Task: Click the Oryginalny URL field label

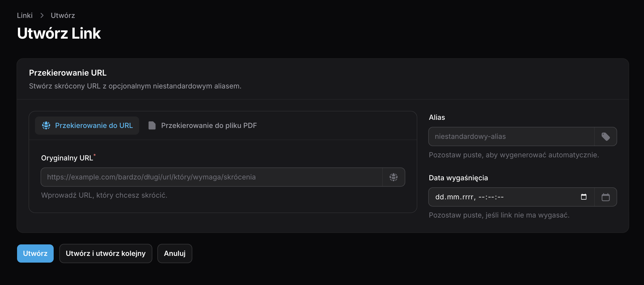Action: tap(67, 158)
